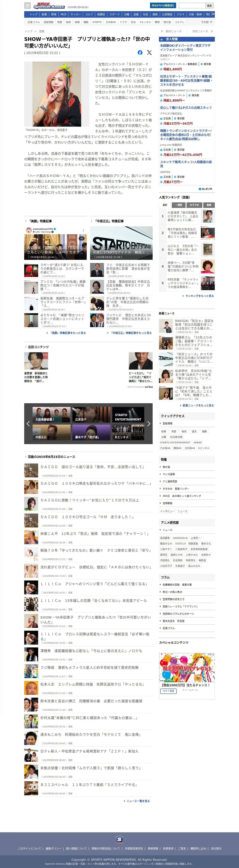
Task: Share the article on X
Action: click(x=149, y=53)
